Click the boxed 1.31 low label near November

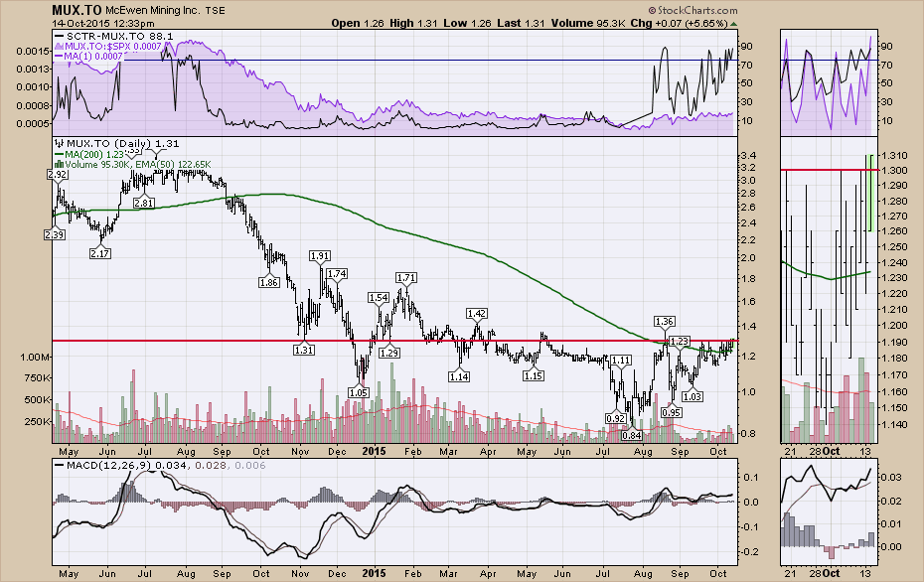[303, 350]
